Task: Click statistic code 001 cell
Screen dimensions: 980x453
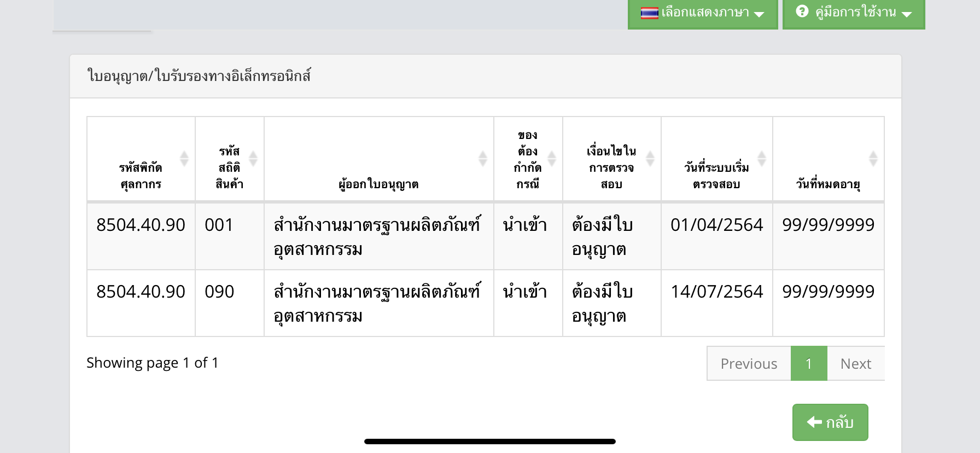Action: point(230,236)
